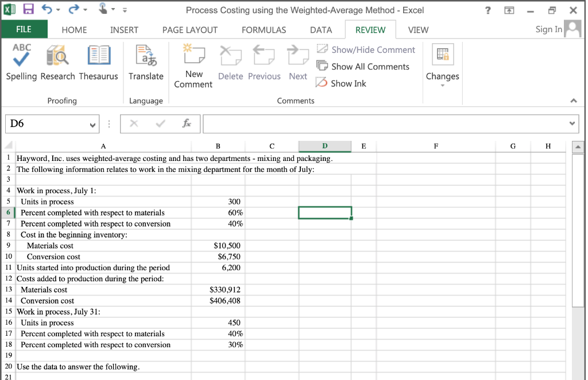Select cell with $330,912
Image resolution: width=588 pixels, height=380 pixels.
pyautogui.click(x=218, y=290)
